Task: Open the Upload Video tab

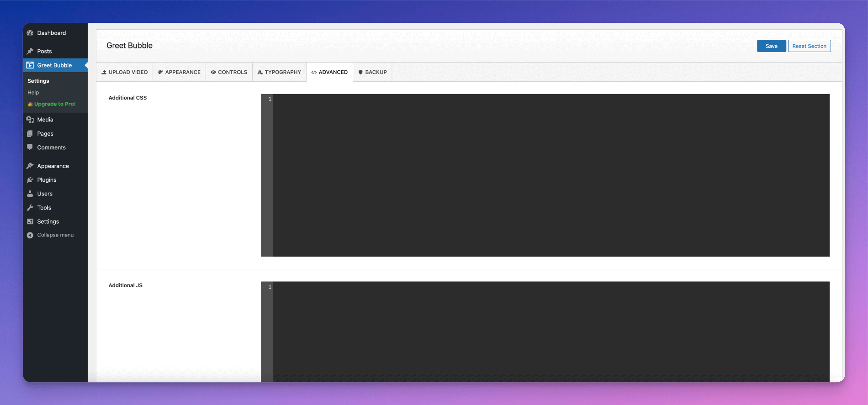Action: [x=125, y=72]
